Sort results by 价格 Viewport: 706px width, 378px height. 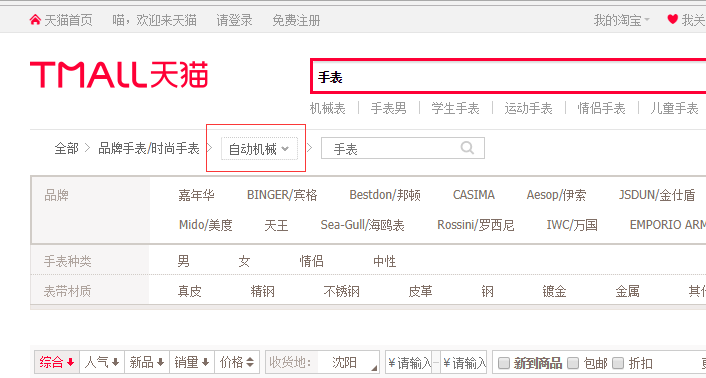coord(237,362)
